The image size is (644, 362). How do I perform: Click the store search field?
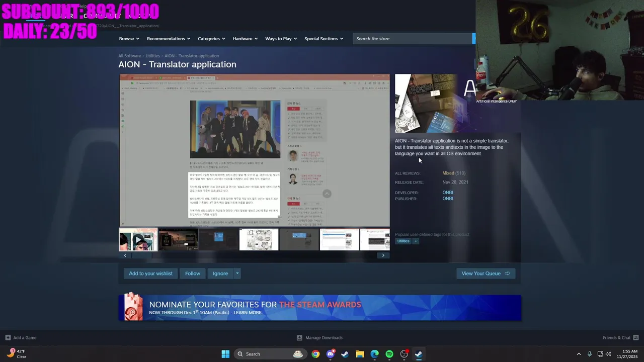pos(413,39)
